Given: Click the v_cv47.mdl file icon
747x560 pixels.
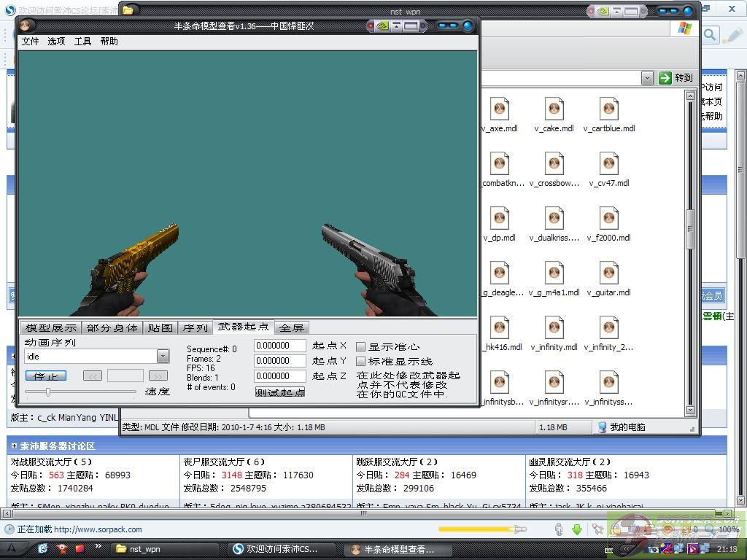Looking at the screenshot, I should pos(608,164).
